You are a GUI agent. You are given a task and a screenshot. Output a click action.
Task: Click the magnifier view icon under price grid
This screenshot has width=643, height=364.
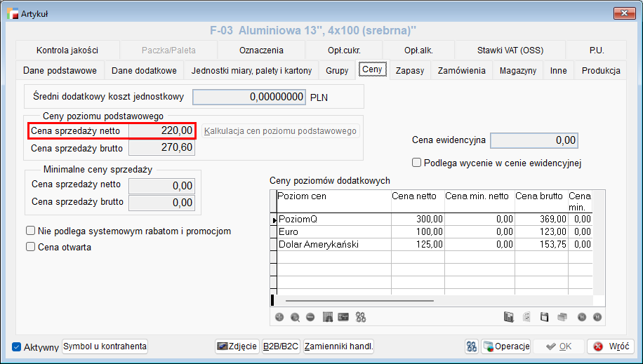pos(295,317)
